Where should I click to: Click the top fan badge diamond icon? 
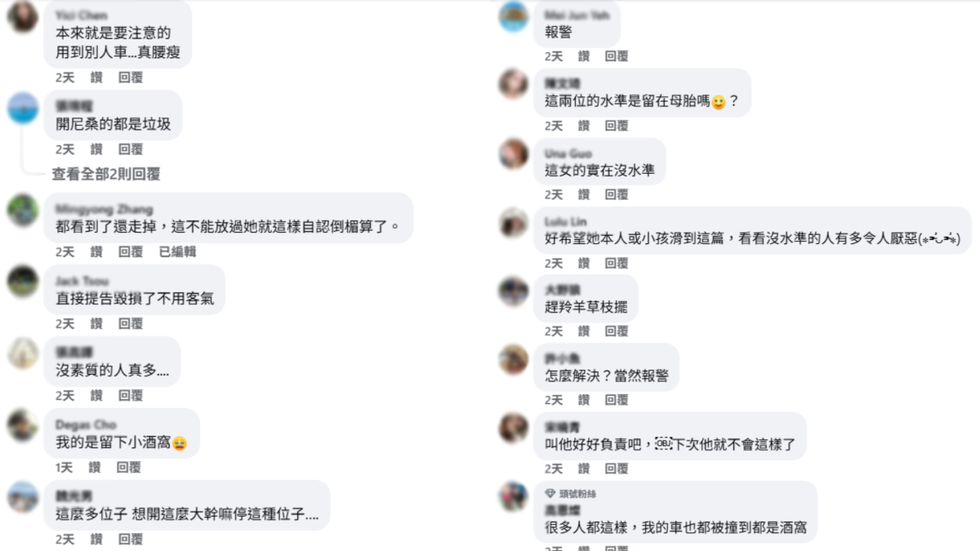[550, 493]
